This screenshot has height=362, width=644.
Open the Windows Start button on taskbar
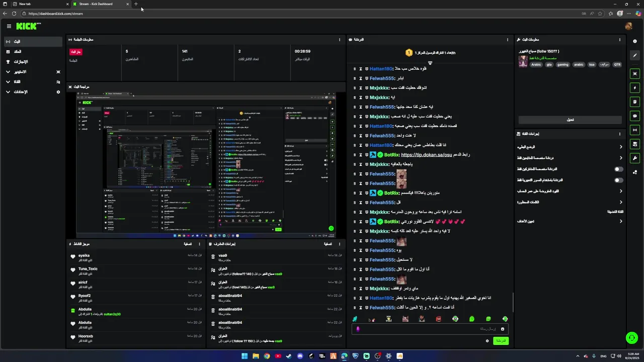[x=245, y=356]
